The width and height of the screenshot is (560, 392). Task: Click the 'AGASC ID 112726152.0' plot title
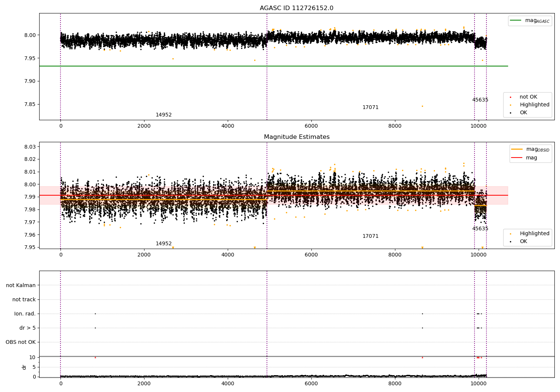[296, 8]
